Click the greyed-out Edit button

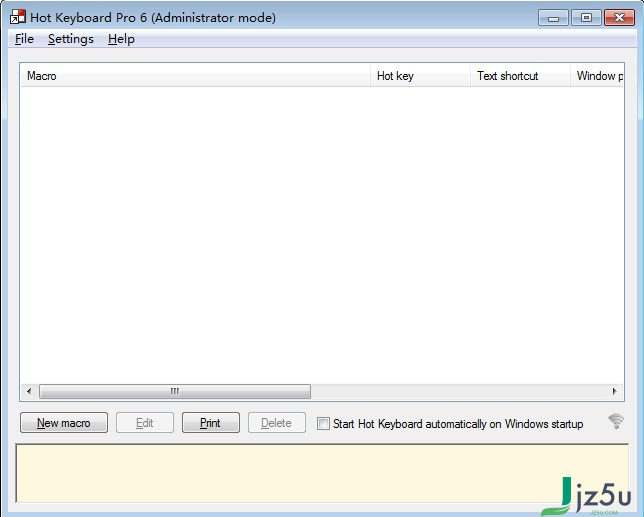[x=145, y=423]
